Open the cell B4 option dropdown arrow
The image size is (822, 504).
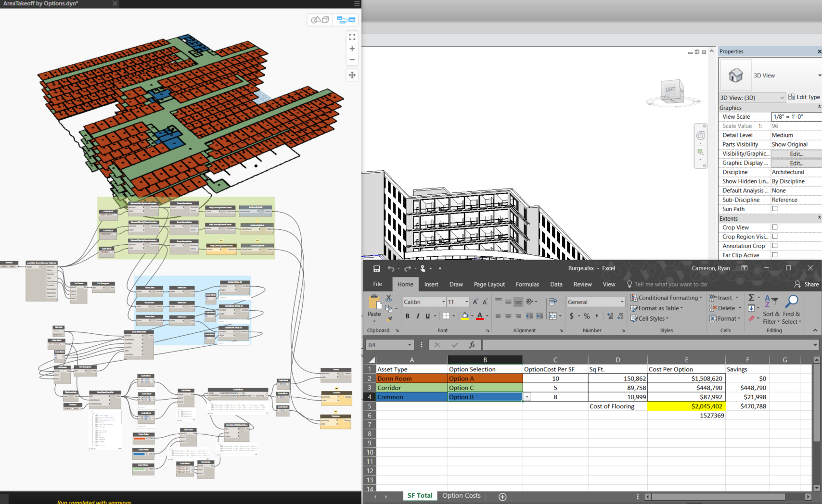(x=527, y=397)
